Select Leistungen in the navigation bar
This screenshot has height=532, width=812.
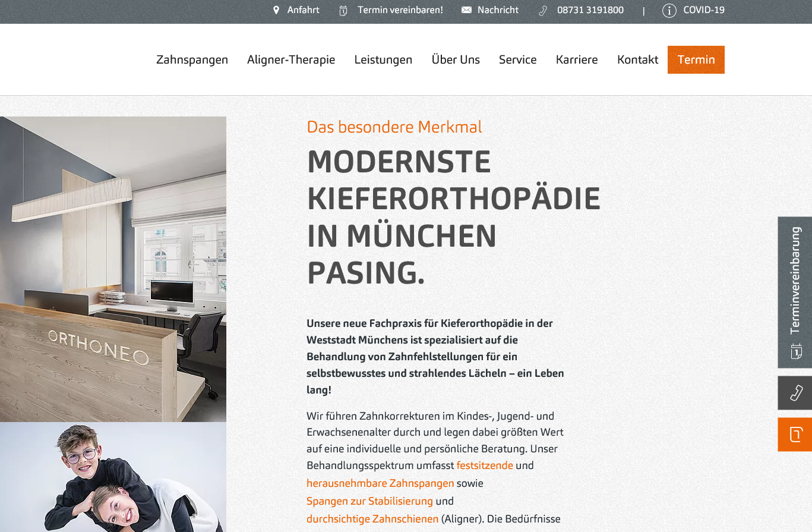[383, 59]
